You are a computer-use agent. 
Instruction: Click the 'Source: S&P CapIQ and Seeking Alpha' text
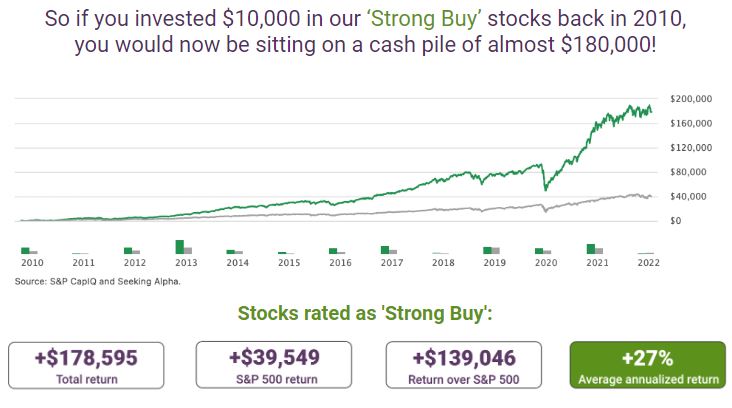click(x=97, y=282)
